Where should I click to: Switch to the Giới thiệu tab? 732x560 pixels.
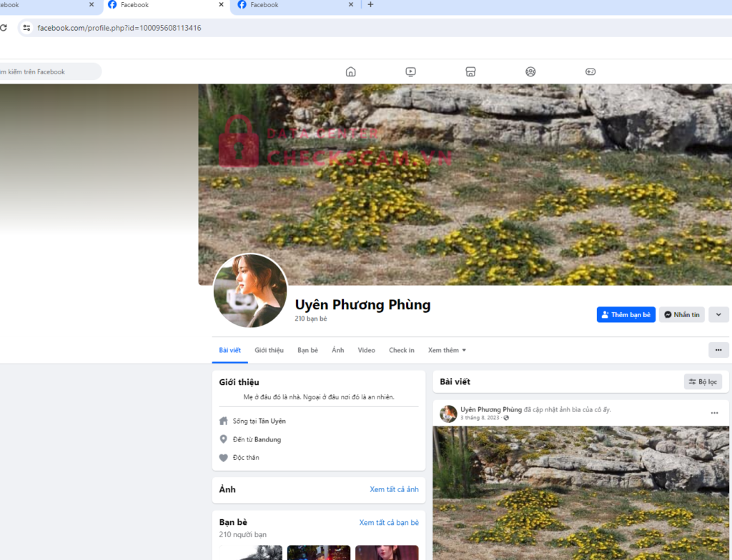coord(269,350)
